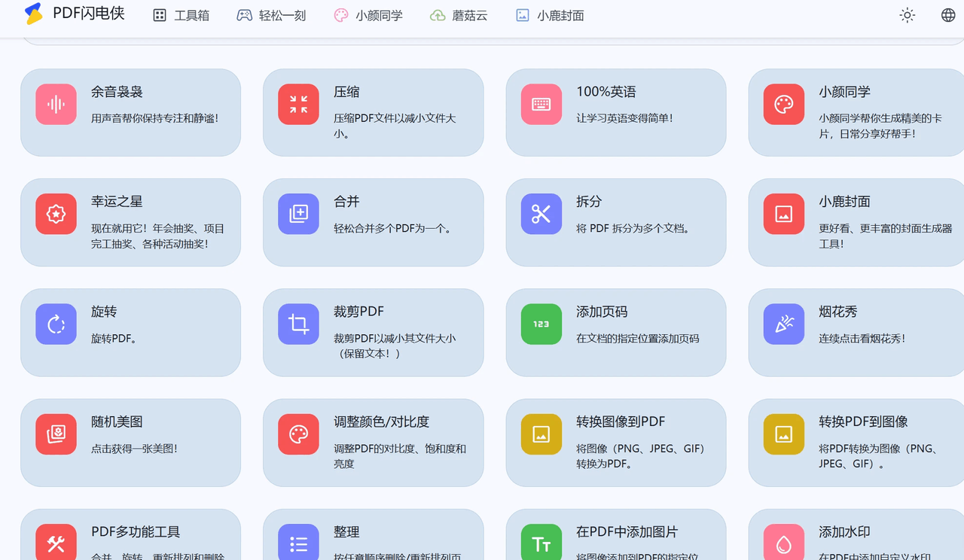Click text 旋转PDF。
964x560 pixels.
114,338
